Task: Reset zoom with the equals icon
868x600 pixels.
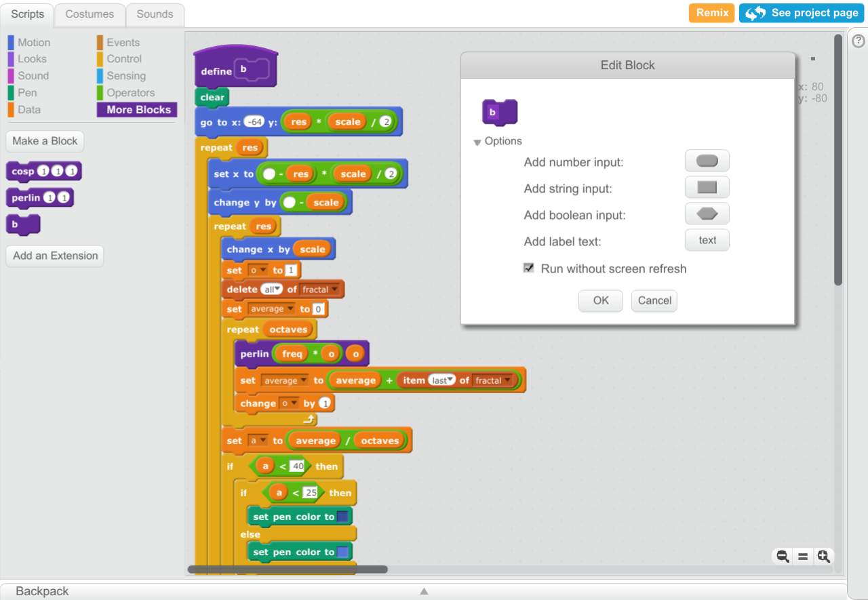Action: [803, 557]
